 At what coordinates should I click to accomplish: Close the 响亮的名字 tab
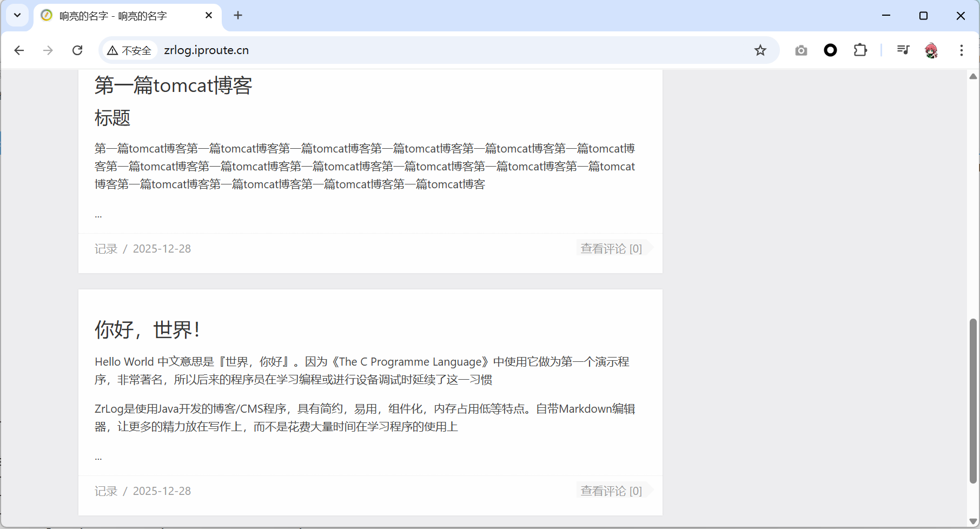(209, 16)
